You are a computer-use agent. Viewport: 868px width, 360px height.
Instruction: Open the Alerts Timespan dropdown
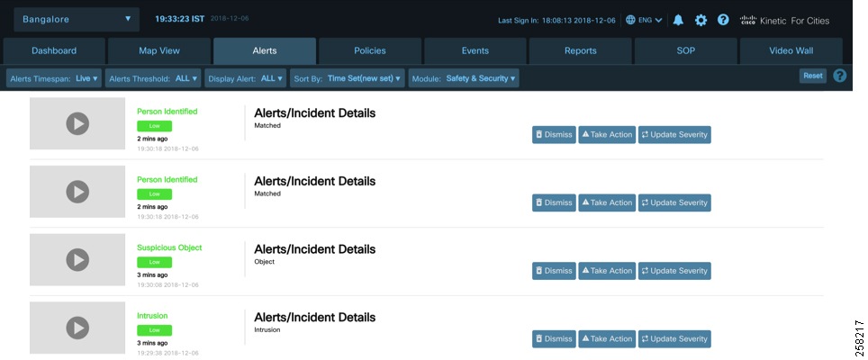54,78
